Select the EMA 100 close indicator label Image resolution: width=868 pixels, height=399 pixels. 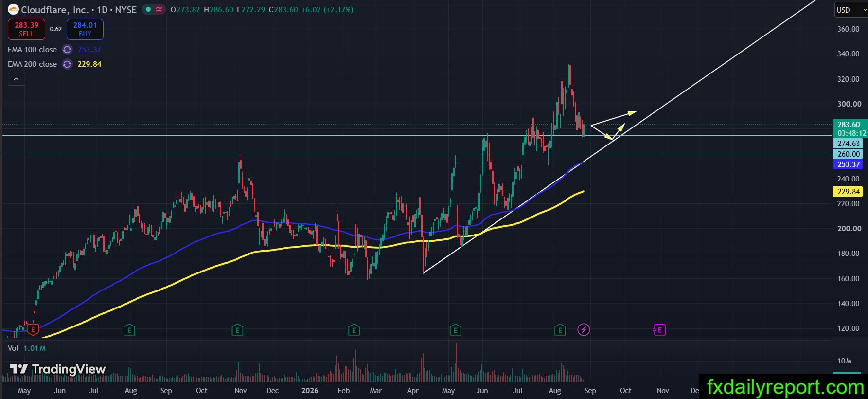(32, 50)
